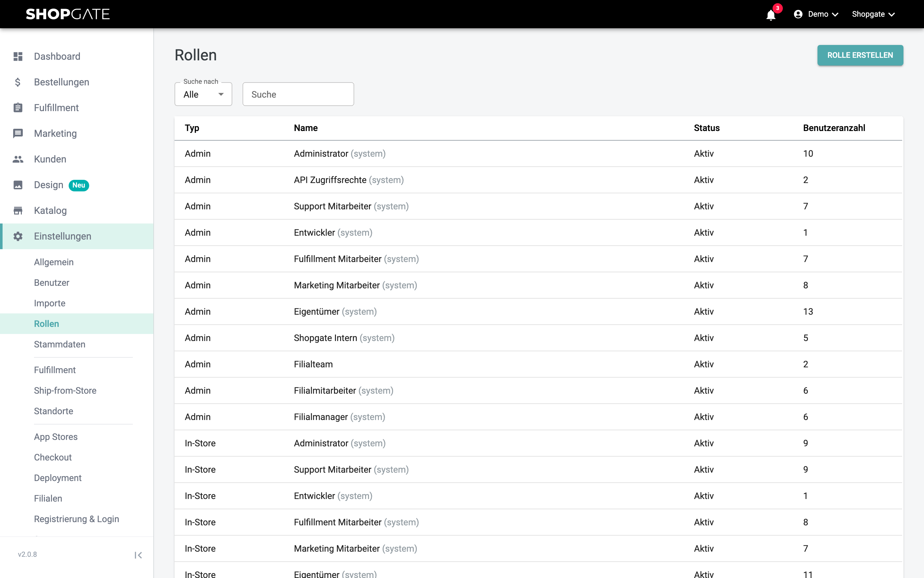Open Checkout settings

coord(53,458)
